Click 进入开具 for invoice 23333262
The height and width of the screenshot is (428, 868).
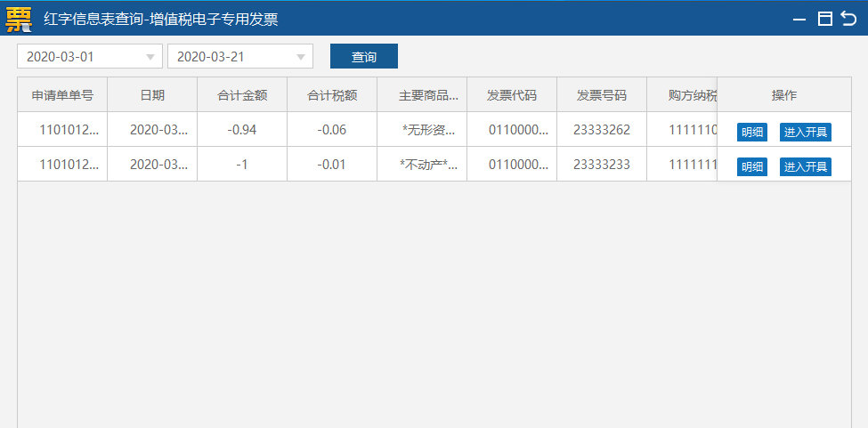pos(806,133)
